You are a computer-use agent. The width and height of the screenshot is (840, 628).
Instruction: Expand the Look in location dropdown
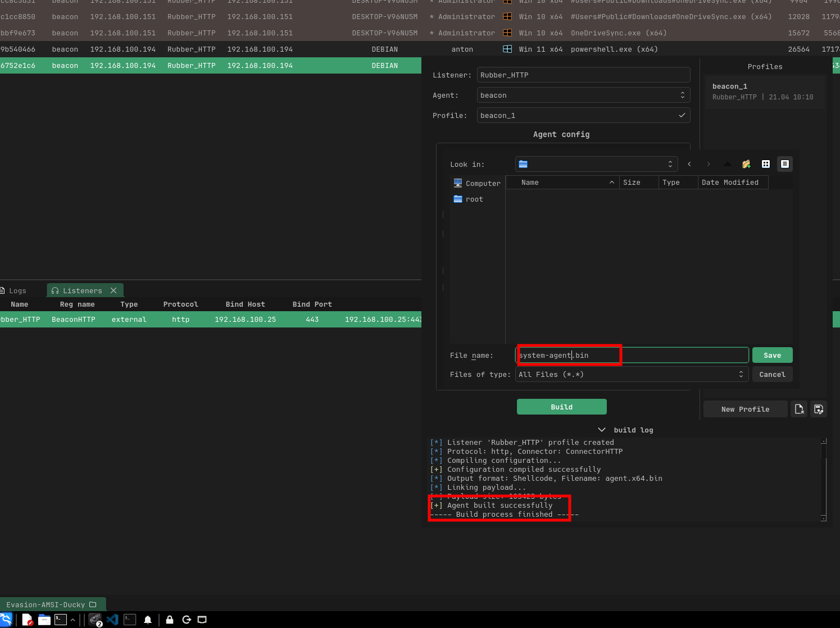tap(596, 164)
